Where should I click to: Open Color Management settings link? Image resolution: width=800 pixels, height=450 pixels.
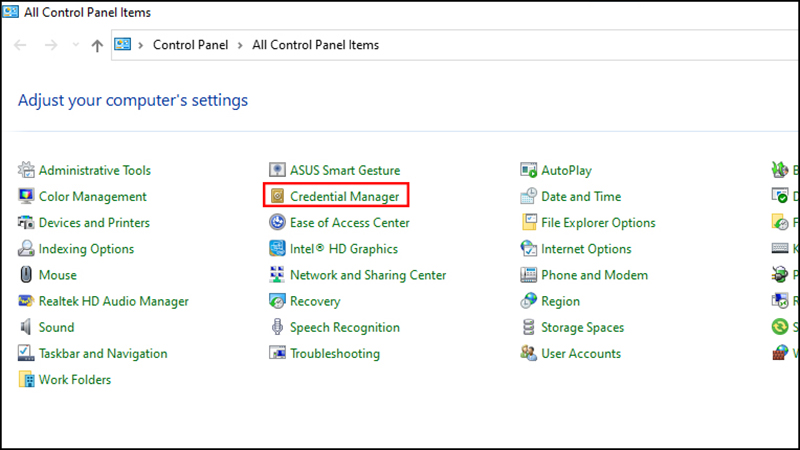93,196
